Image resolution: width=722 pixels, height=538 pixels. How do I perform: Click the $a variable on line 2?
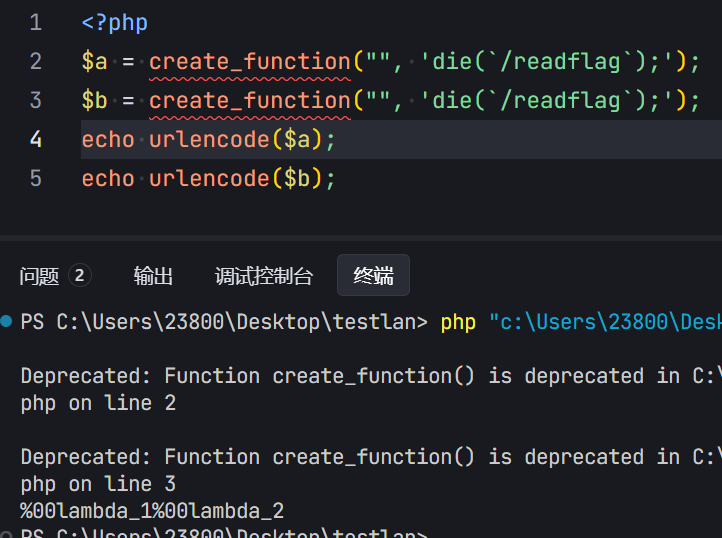pyautogui.click(x=94, y=61)
